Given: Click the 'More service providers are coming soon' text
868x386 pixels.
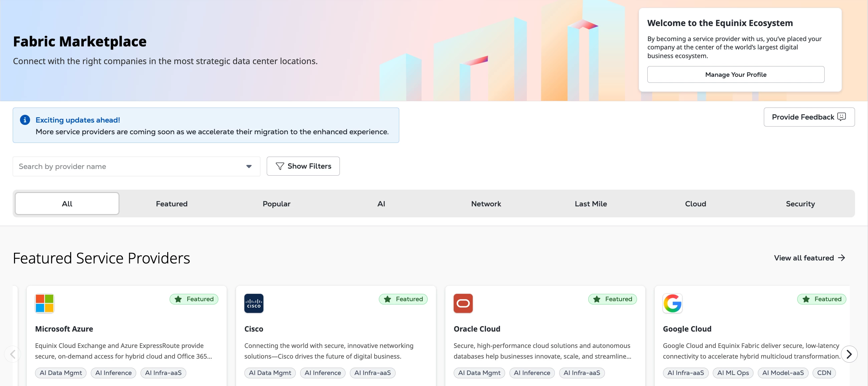Looking at the screenshot, I should click(212, 132).
